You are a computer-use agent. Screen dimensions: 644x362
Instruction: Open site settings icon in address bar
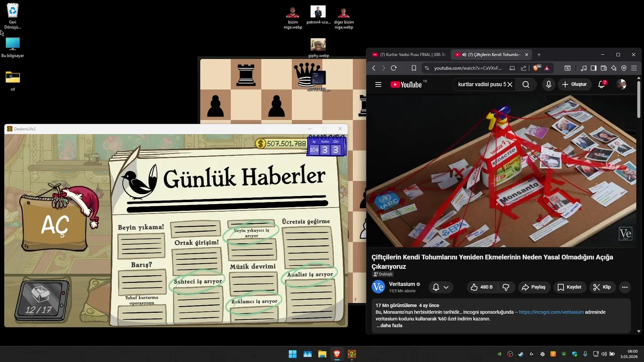click(x=426, y=68)
